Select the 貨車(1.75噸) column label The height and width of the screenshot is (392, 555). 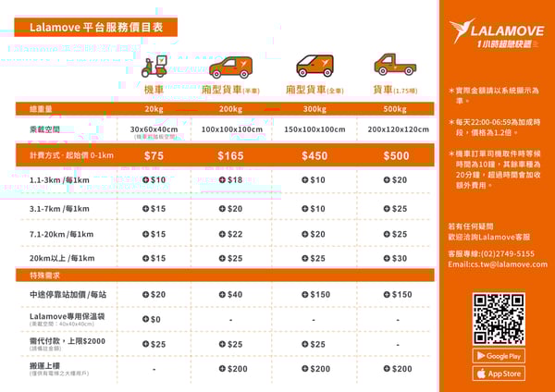point(395,90)
